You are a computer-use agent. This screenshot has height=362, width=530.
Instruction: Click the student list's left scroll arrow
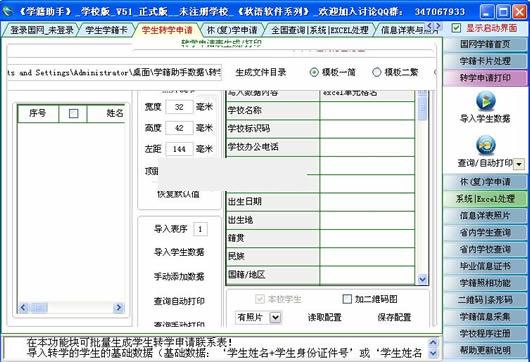(x=23, y=308)
